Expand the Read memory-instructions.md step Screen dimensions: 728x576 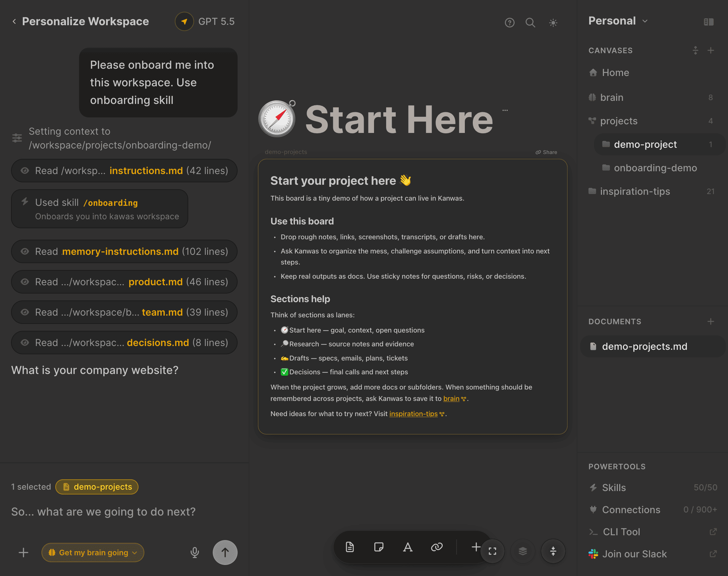(124, 251)
